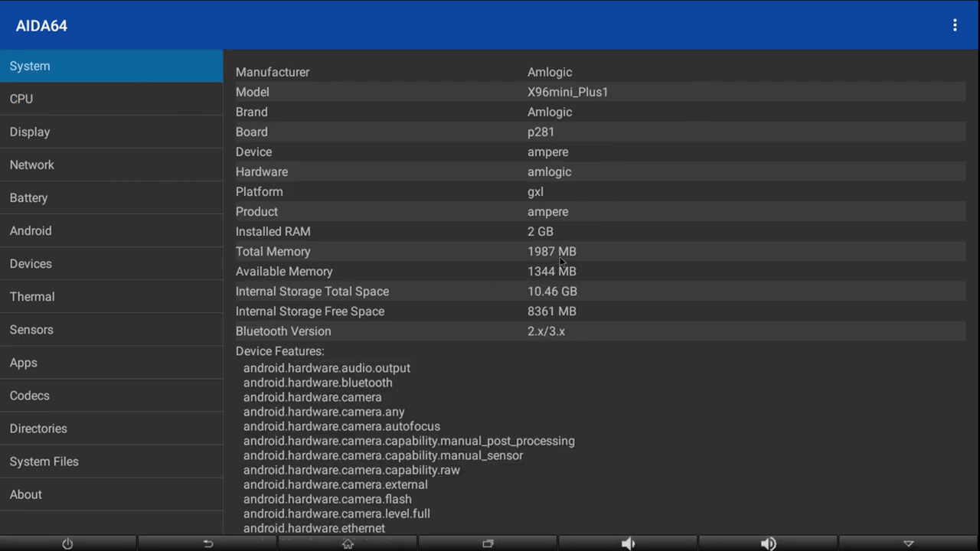Open the About section
This screenshot has width=980, height=551.
coord(111,494)
